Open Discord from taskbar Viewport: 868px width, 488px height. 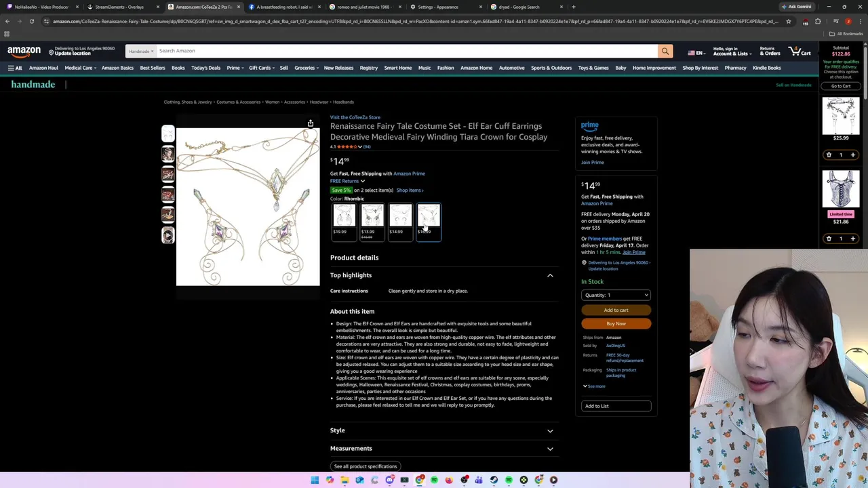[x=389, y=480]
